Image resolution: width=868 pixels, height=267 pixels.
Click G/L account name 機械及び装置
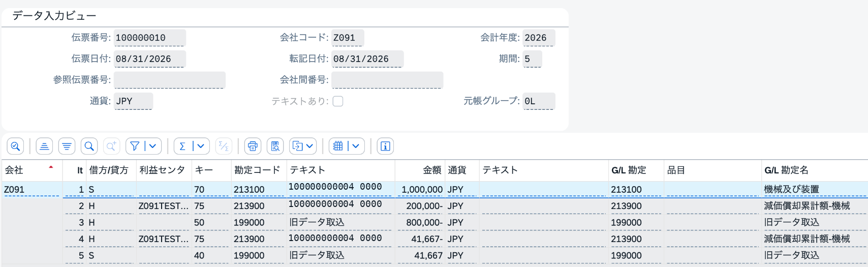[x=815, y=190]
